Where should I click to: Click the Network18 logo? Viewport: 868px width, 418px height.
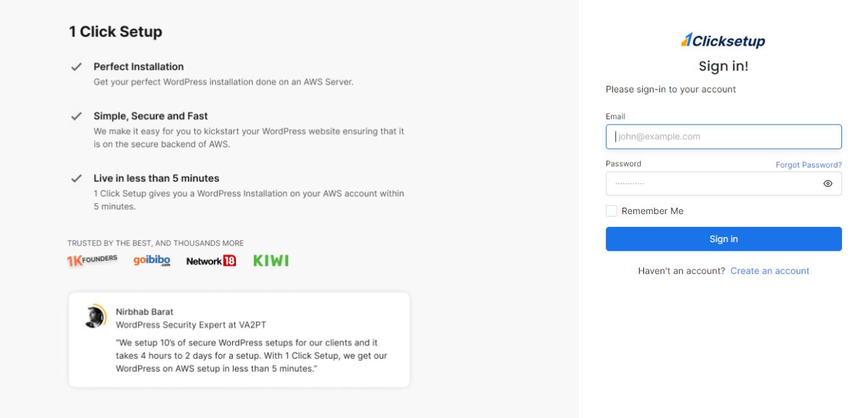pos(211,260)
